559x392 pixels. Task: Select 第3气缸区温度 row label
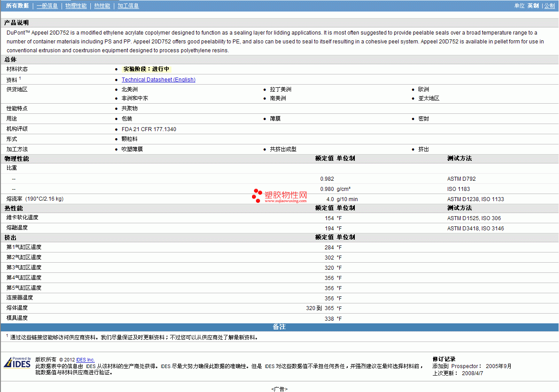click(24, 268)
